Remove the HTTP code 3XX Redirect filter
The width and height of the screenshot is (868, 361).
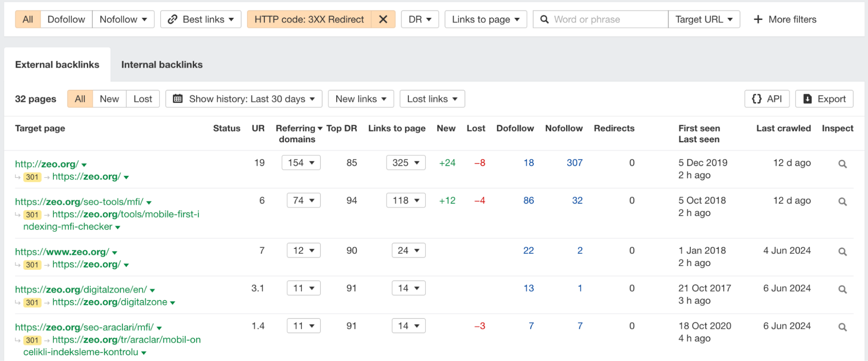pyautogui.click(x=383, y=20)
